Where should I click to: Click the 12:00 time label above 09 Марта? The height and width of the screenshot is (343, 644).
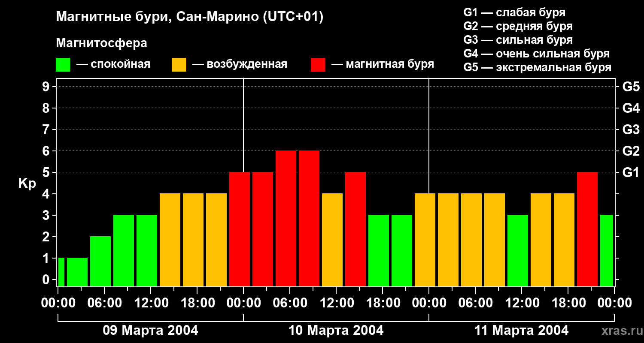pos(151,303)
